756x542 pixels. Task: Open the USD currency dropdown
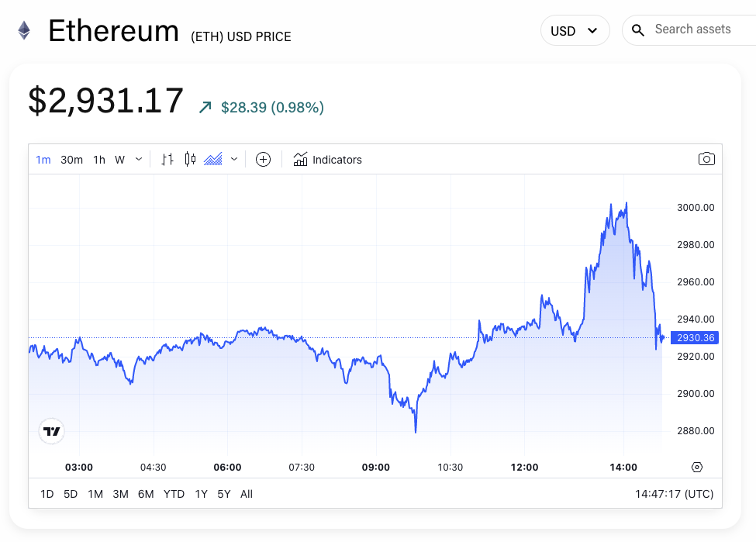click(575, 30)
